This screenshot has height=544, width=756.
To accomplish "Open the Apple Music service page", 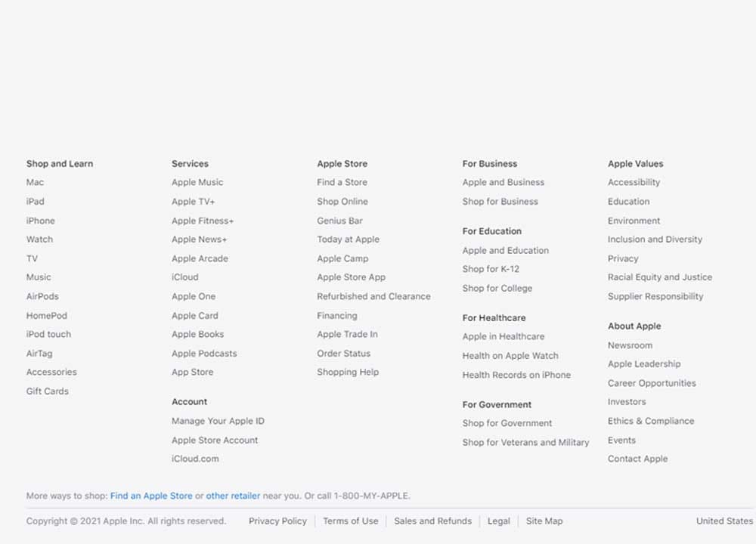I will [197, 182].
